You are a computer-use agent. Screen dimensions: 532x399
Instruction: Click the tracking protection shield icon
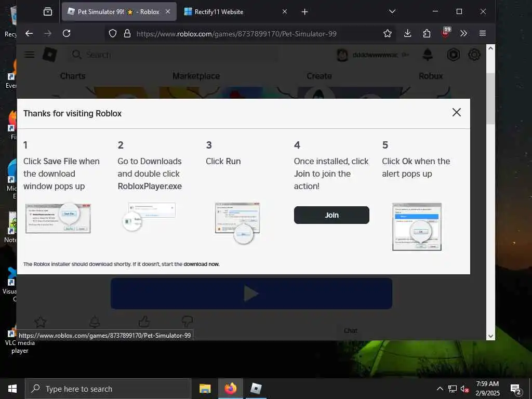(113, 34)
